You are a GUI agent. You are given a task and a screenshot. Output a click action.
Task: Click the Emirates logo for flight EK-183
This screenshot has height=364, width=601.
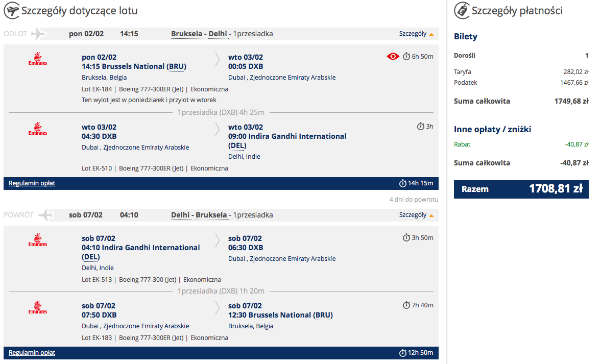pos(38,307)
